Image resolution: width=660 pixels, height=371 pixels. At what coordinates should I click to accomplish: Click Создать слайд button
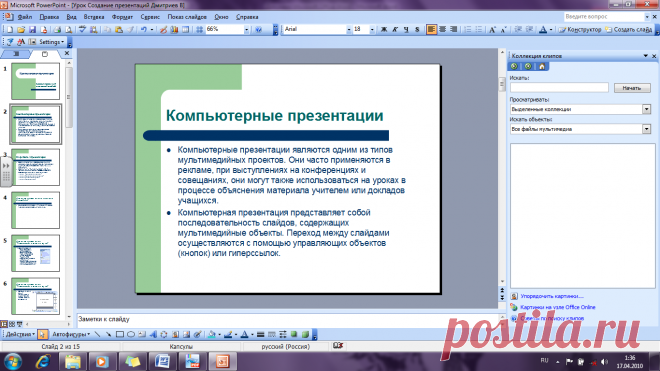628,29
